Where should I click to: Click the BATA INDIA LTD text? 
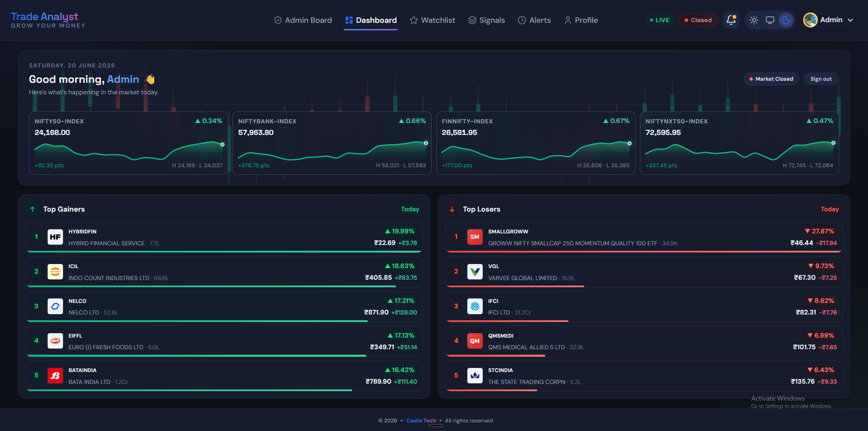[90, 382]
